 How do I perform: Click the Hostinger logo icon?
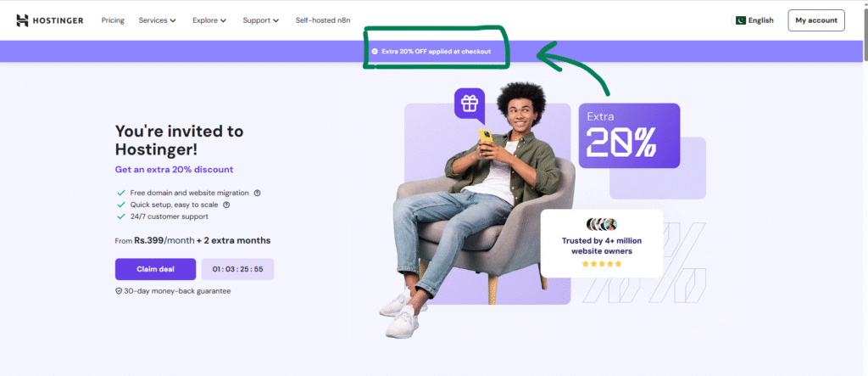tap(22, 20)
